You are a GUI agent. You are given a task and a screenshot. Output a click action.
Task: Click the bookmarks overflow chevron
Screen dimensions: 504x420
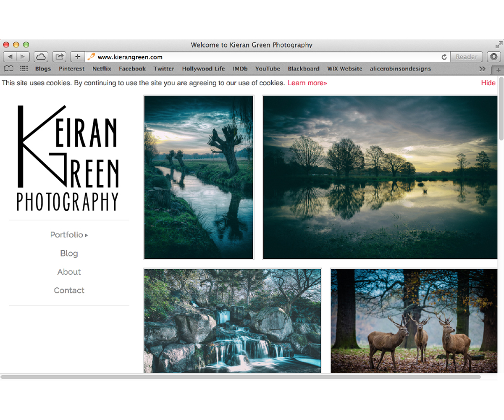click(483, 68)
